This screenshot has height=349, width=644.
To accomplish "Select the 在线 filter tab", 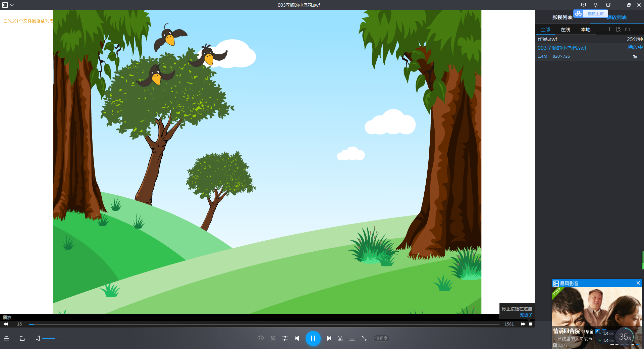I will coord(566,30).
